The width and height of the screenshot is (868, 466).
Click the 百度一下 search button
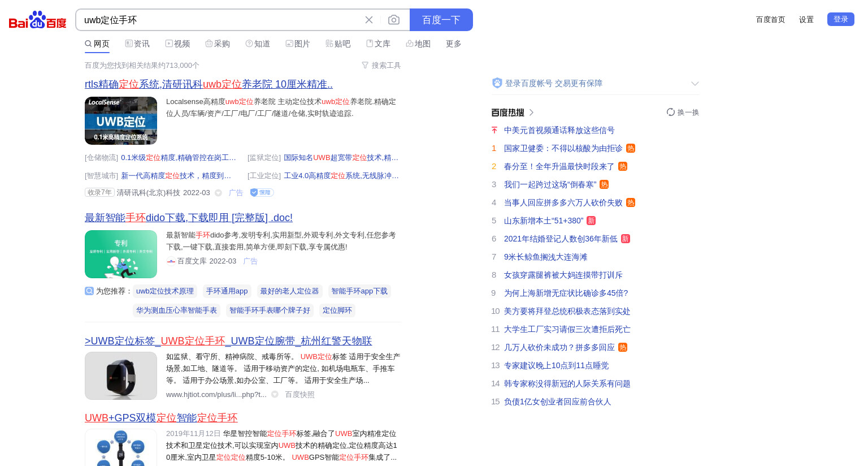tap(441, 20)
